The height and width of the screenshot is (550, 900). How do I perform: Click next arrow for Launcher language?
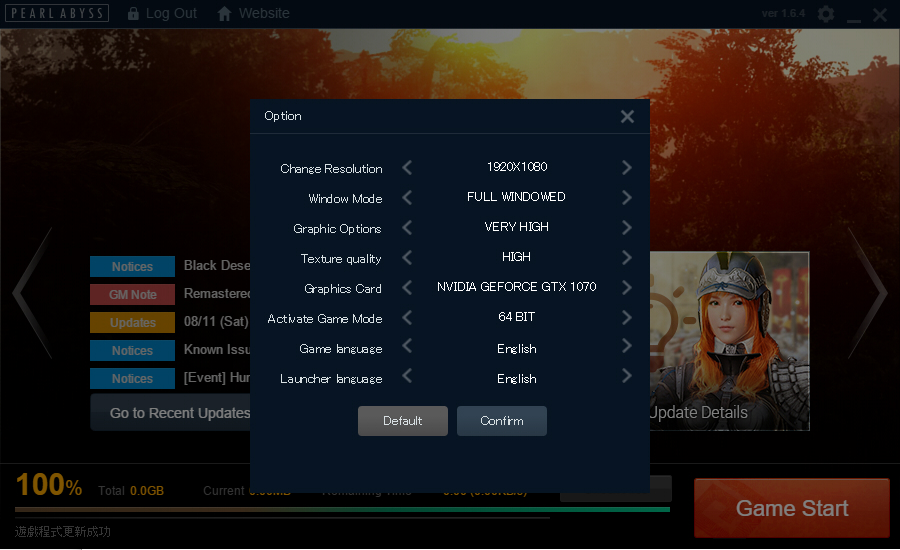pos(626,376)
